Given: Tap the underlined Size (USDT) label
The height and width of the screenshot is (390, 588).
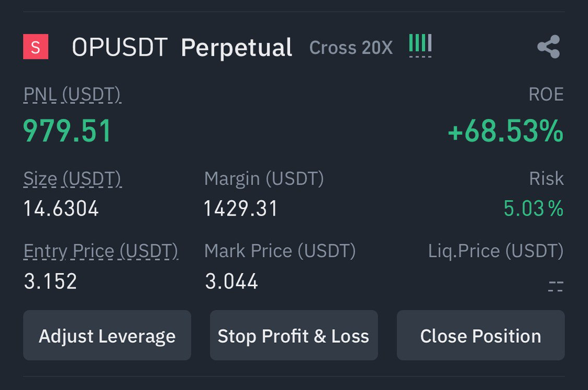Looking at the screenshot, I should 72,179.
